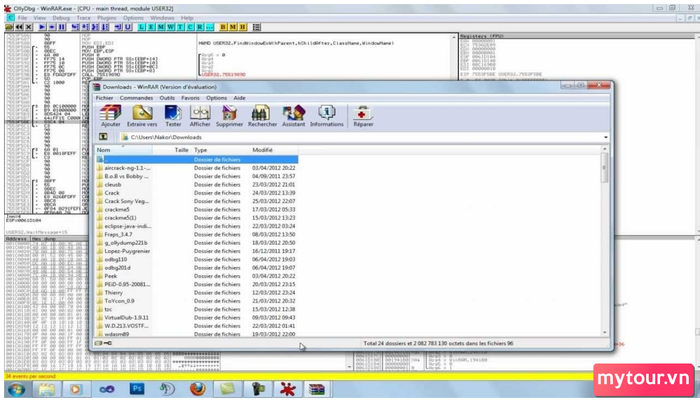Restart the program in OllyDbg toolbar
700x404 pixels.
pos(19,27)
